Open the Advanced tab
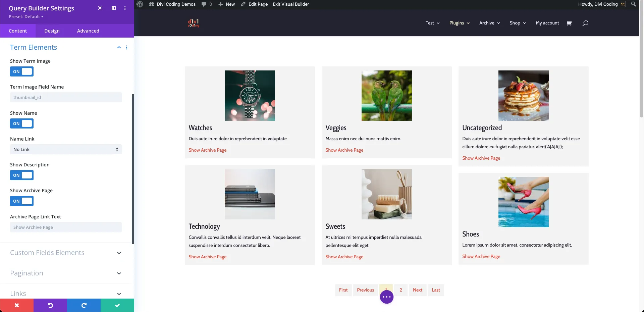 pos(88,31)
